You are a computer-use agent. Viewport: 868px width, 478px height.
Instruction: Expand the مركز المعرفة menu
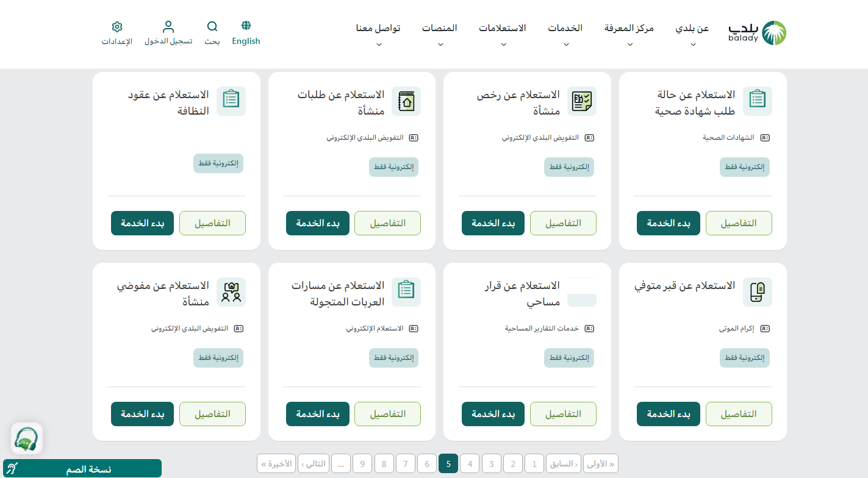[629, 34]
